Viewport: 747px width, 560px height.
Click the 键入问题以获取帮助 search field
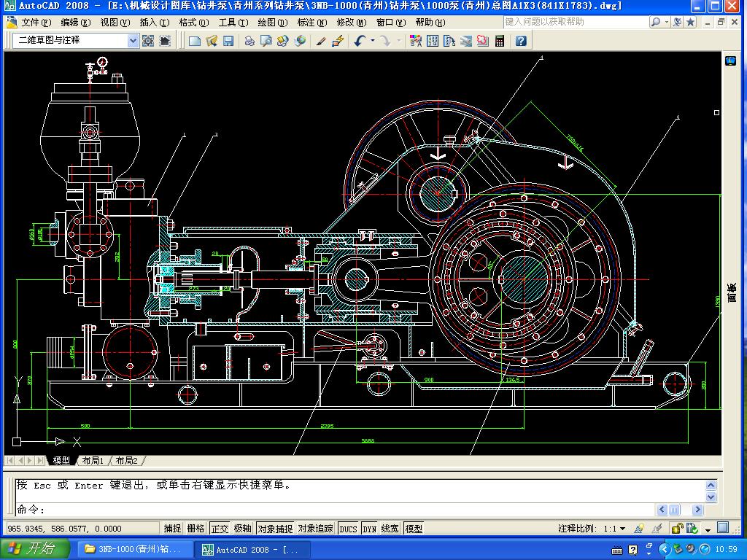click(576, 22)
